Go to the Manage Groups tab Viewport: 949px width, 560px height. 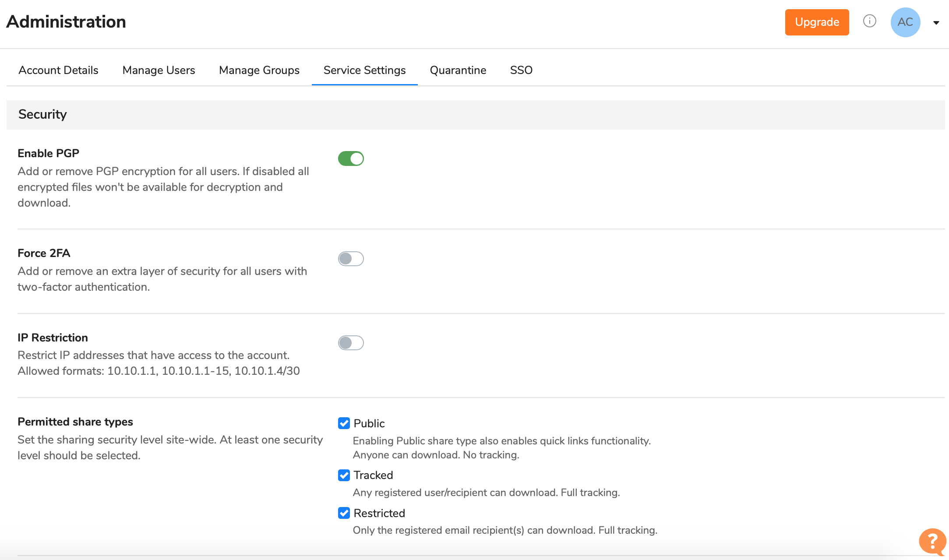tap(259, 70)
